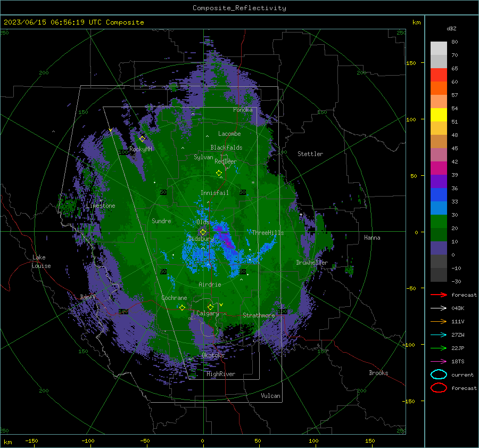Screen dimensions: 479x448
Task: Click the green 22JP arrow in legend
Action: coord(439,348)
